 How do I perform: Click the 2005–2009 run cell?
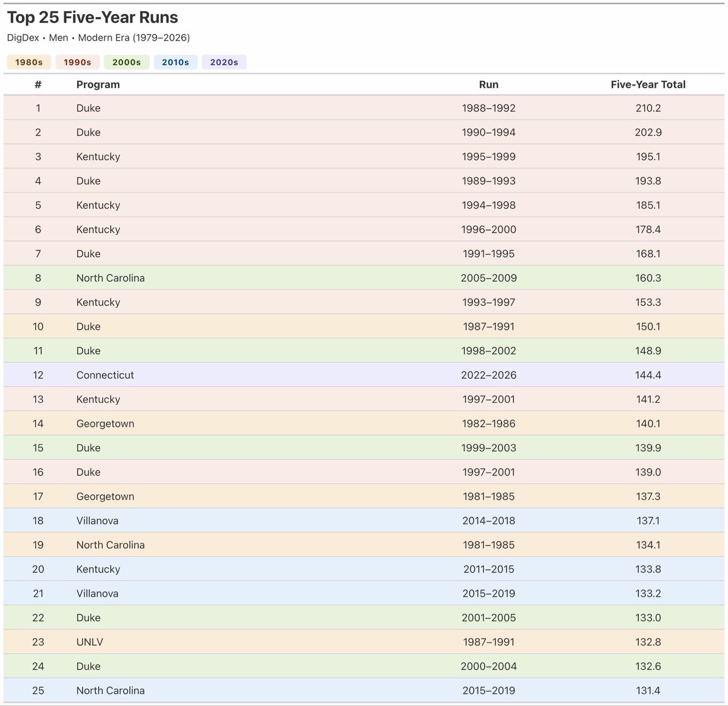[488, 278]
